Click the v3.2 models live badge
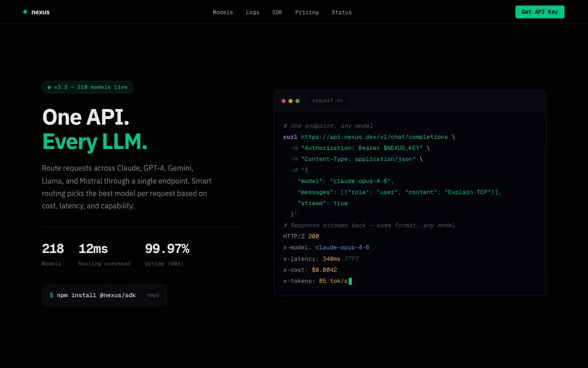Image resolution: width=588 pixels, height=368 pixels. (x=88, y=87)
